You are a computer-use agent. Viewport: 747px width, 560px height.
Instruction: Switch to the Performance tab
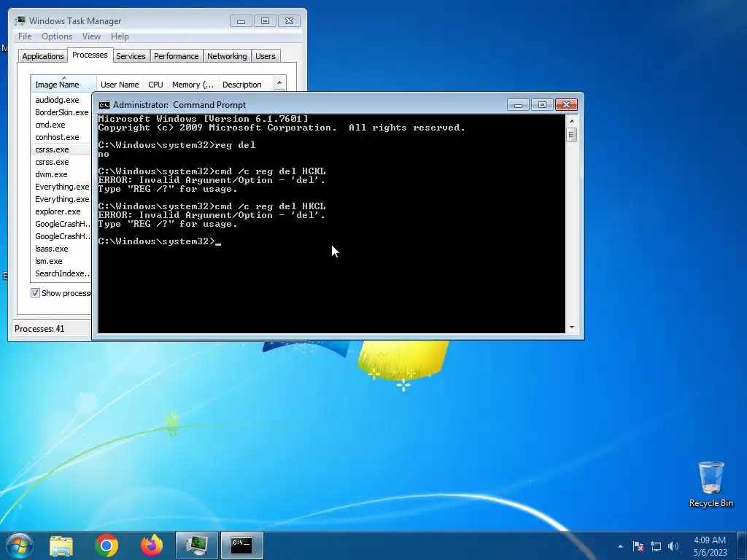point(177,56)
